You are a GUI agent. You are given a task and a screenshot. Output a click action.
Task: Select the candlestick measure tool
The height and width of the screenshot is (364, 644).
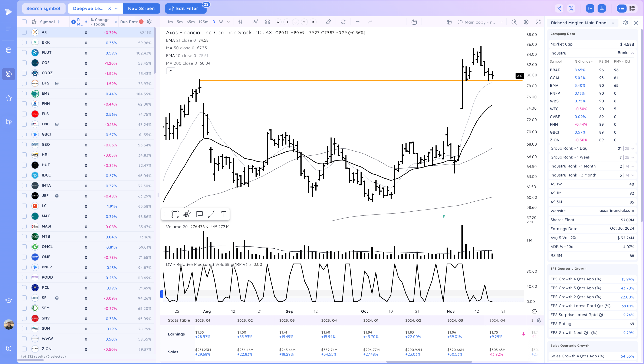187,214
